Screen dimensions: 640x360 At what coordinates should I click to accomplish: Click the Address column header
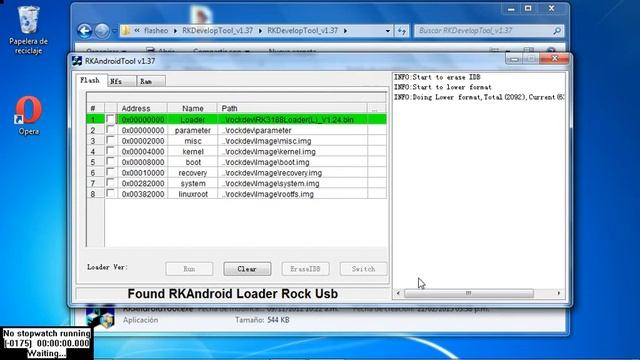pyautogui.click(x=142, y=108)
